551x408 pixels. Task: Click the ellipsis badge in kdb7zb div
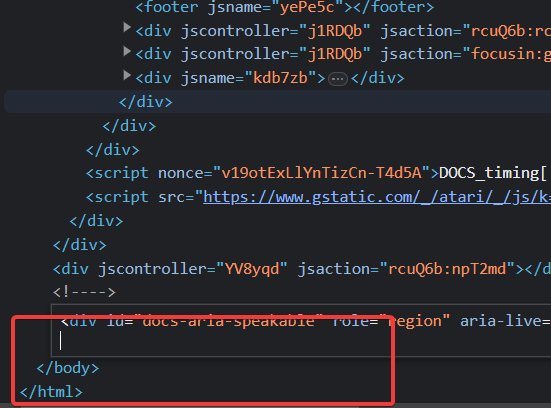point(338,79)
